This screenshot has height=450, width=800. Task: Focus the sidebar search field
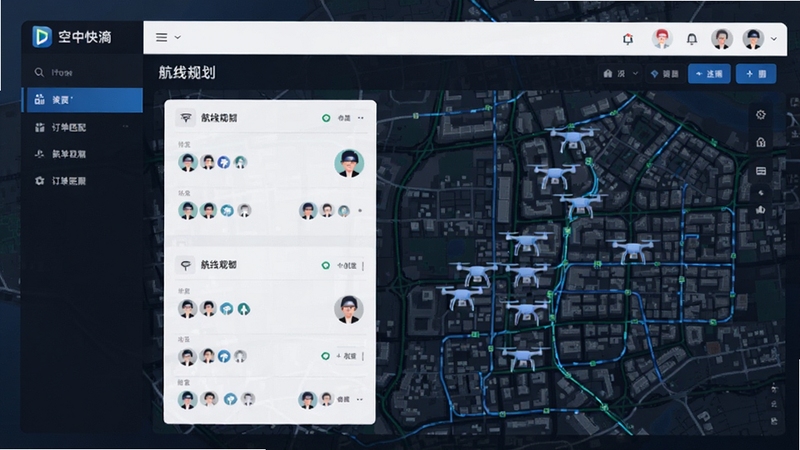pyautogui.click(x=82, y=72)
